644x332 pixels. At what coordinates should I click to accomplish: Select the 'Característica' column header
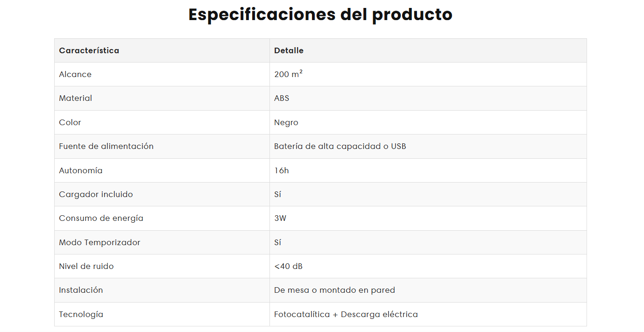pyautogui.click(x=89, y=50)
